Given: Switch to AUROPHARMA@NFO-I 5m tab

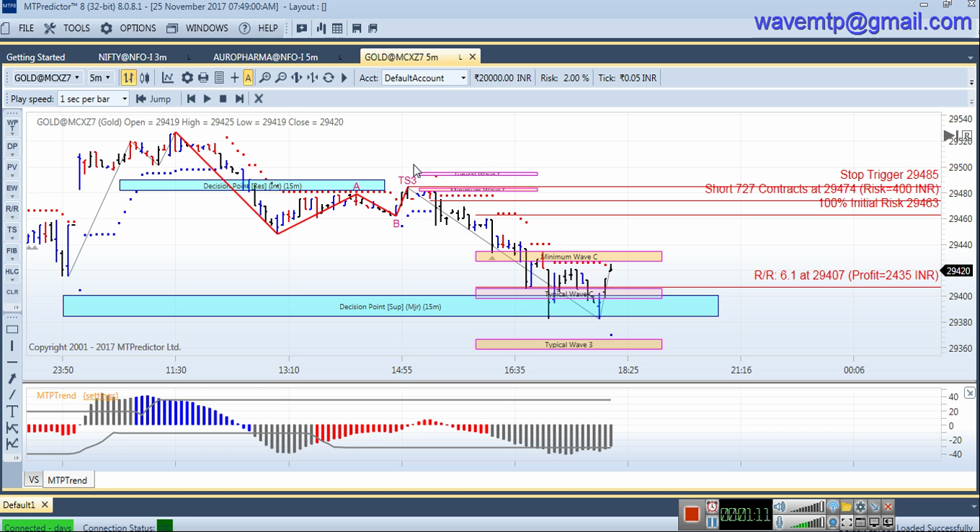Looking at the screenshot, I should click(x=265, y=57).
